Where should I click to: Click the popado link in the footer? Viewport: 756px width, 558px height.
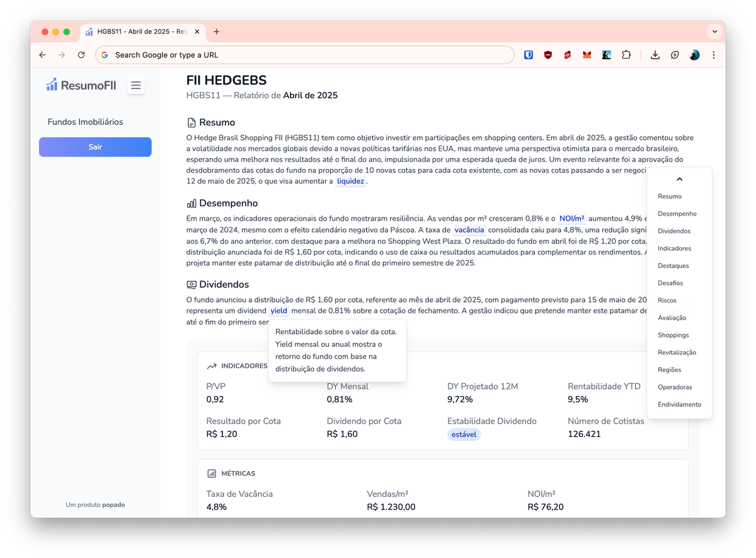click(x=113, y=504)
